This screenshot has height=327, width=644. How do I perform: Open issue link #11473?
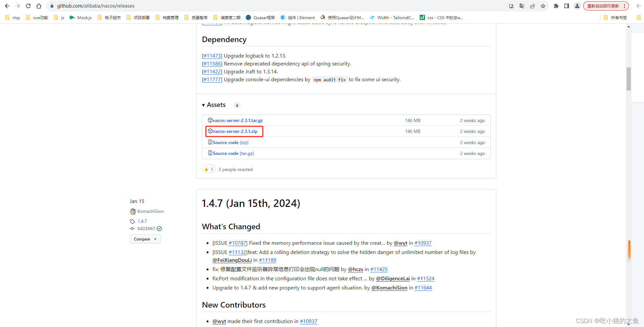[x=212, y=56]
